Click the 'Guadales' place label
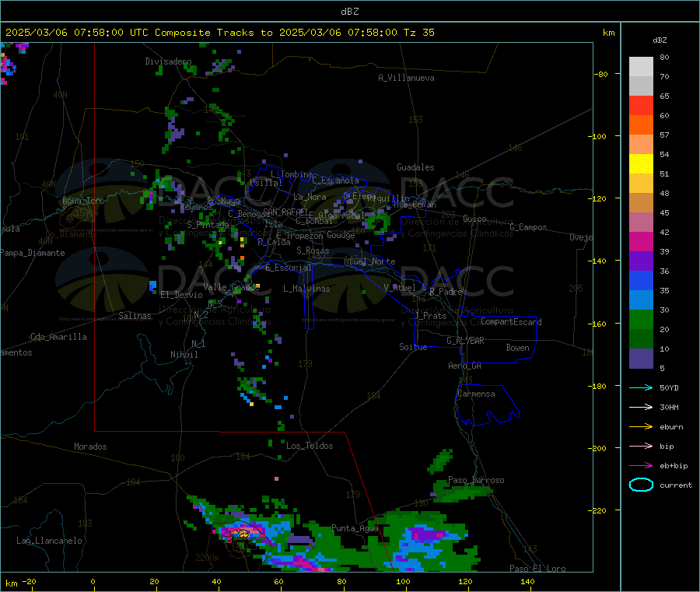Image resolution: width=700 pixels, height=592 pixels. click(x=415, y=167)
